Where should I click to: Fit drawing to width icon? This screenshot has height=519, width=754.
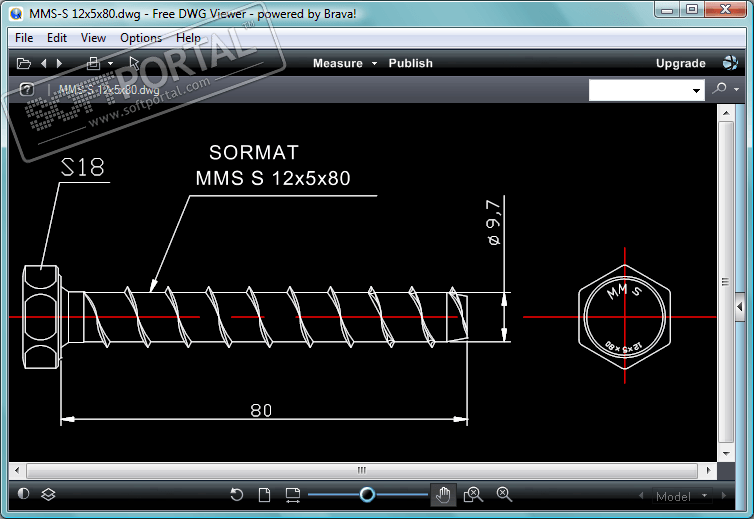[x=292, y=495]
